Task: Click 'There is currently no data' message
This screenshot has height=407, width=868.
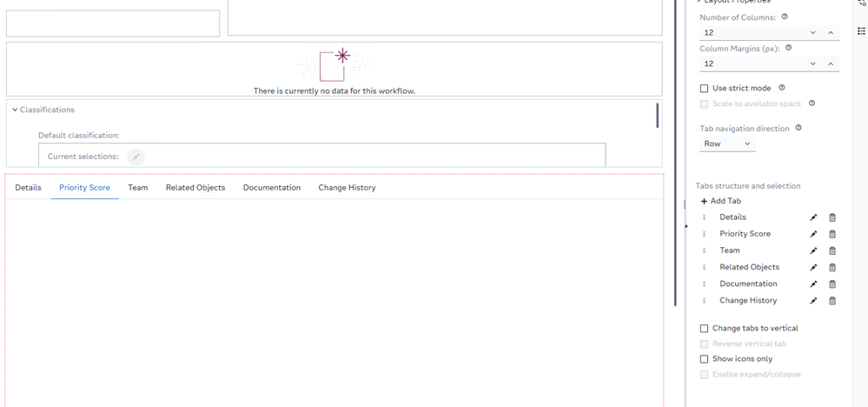Action: click(x=335, y=90)
